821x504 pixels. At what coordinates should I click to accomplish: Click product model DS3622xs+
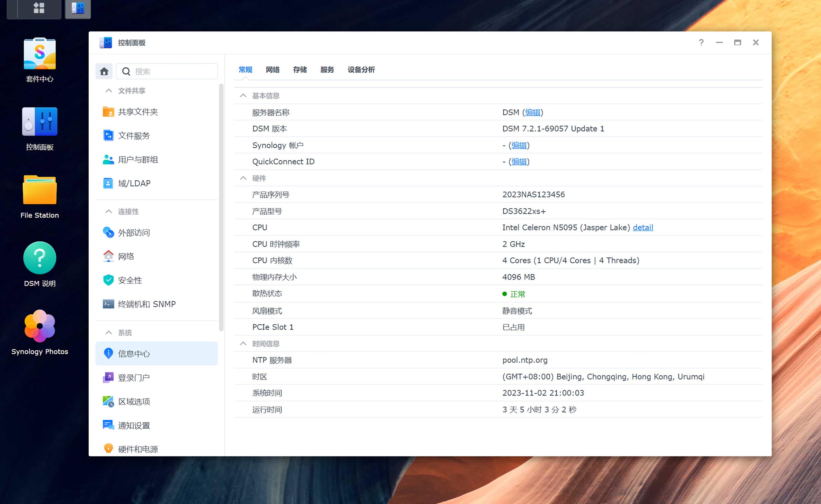(524, 211)
